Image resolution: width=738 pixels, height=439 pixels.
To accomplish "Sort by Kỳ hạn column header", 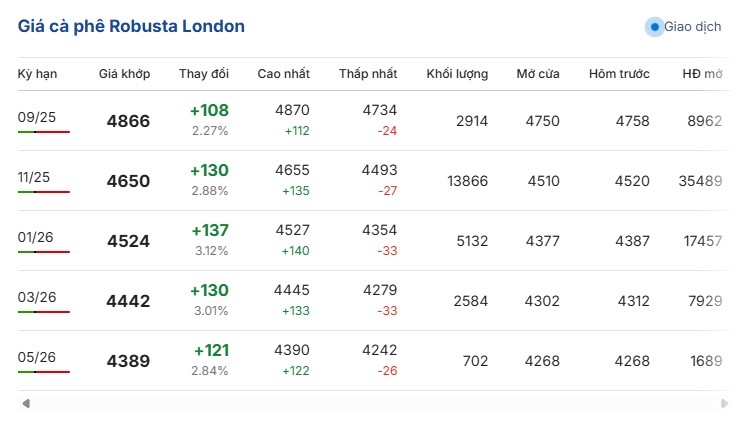I will click(x=37, y=74).
